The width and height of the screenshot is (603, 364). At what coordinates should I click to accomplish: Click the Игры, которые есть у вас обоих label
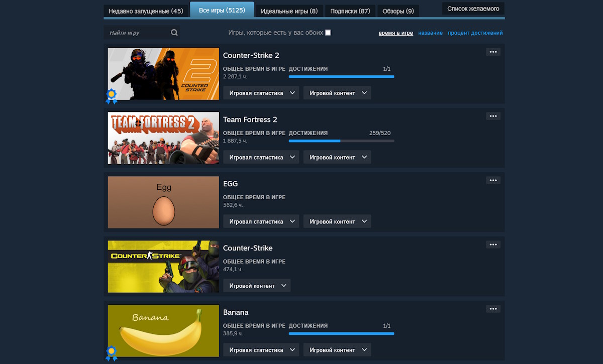coord(275,33)
